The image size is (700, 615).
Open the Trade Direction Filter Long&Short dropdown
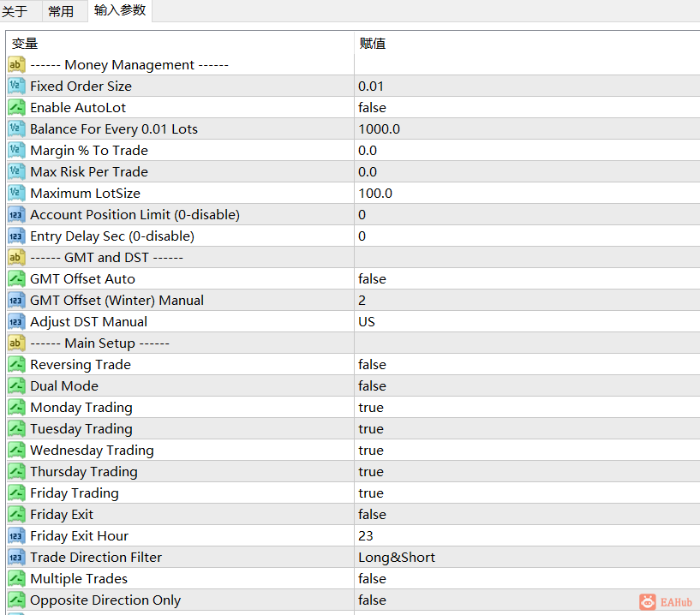pos(527,558)
